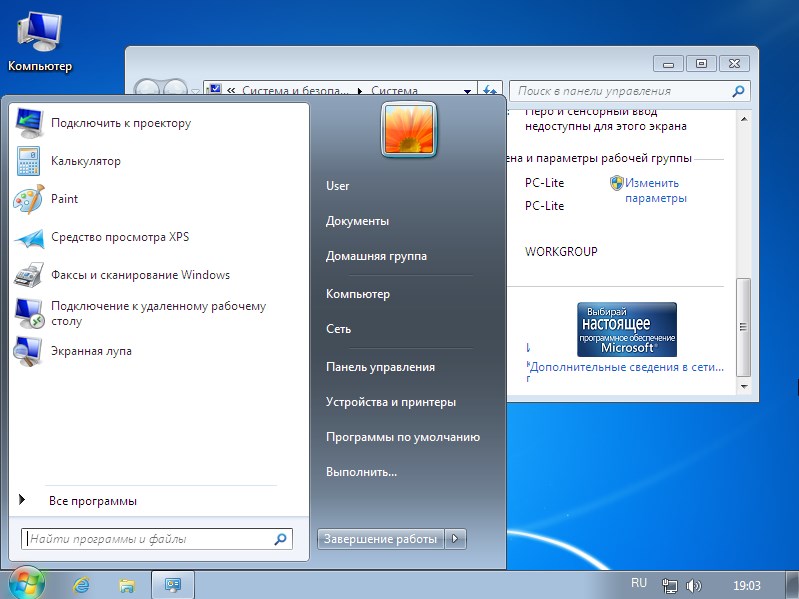799x599 pixels.
Task: Open Документы from the Start menu
Action: pos(357,221)
